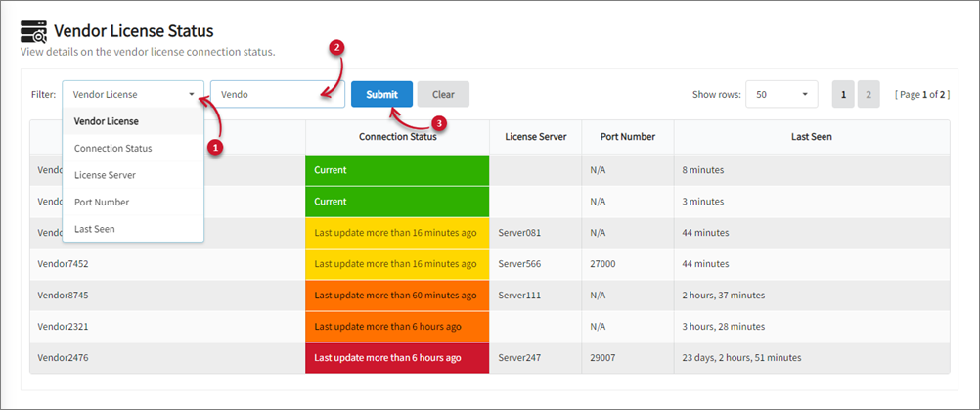Select Vendor License in the dropdown list
Viewport: 980px width, 410px height.
(132, 121)
